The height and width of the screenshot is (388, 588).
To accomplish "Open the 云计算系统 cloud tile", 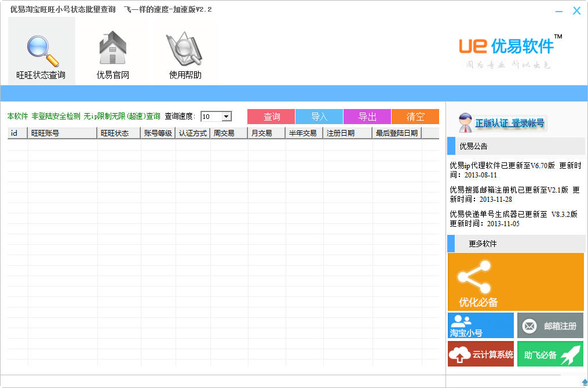I will coord(481,353).
